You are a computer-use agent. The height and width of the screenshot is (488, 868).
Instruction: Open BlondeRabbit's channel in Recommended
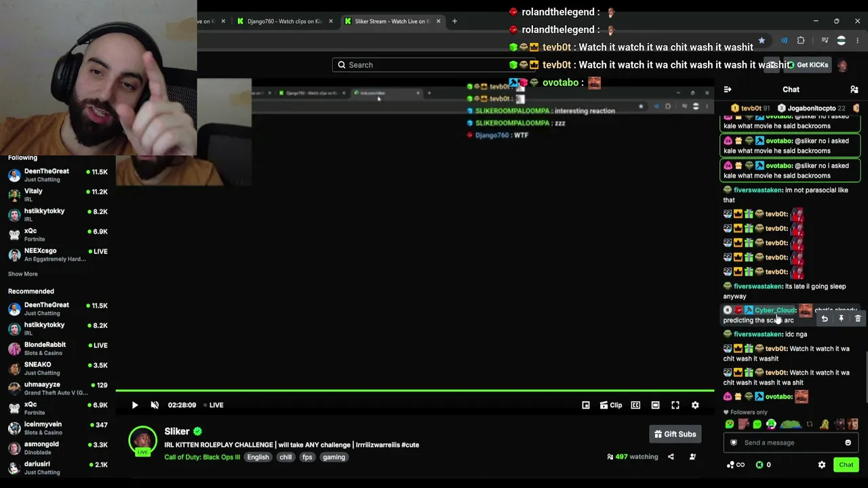tap(58, 349)
